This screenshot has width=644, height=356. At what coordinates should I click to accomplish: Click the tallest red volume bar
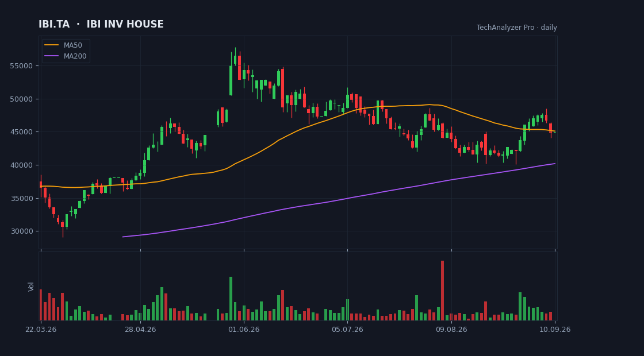[442, 291]
